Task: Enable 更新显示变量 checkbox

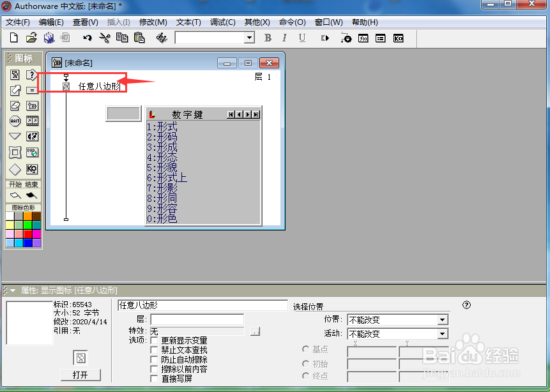Action: click(154, 340)
